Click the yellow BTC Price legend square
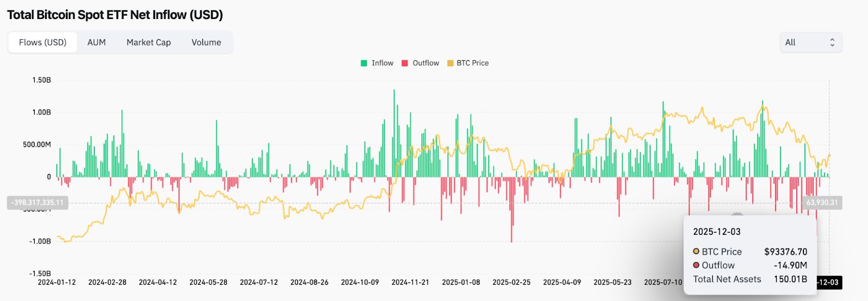The width and height of the screenshot is (868, 301). [x=450, y=63]
